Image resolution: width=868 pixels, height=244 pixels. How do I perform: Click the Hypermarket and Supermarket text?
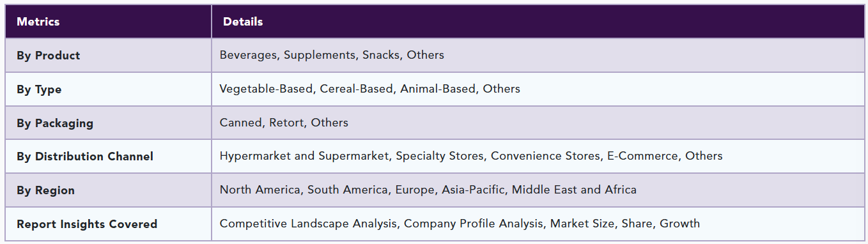click(304, 156)
